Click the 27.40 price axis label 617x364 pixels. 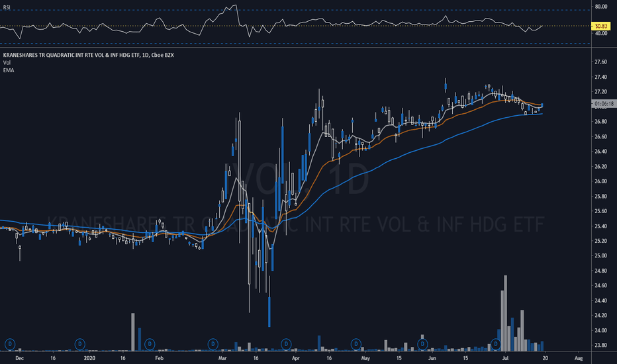pos(601,77)
